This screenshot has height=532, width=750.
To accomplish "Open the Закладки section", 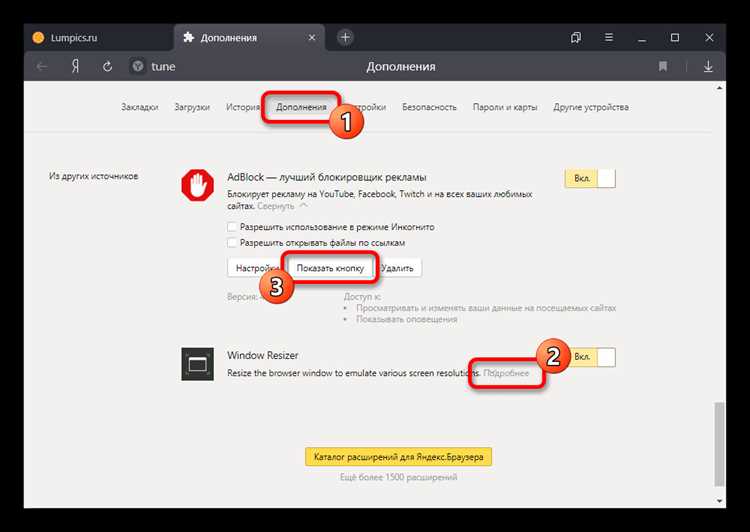I will pyautogui.click(x=140, y=107).
